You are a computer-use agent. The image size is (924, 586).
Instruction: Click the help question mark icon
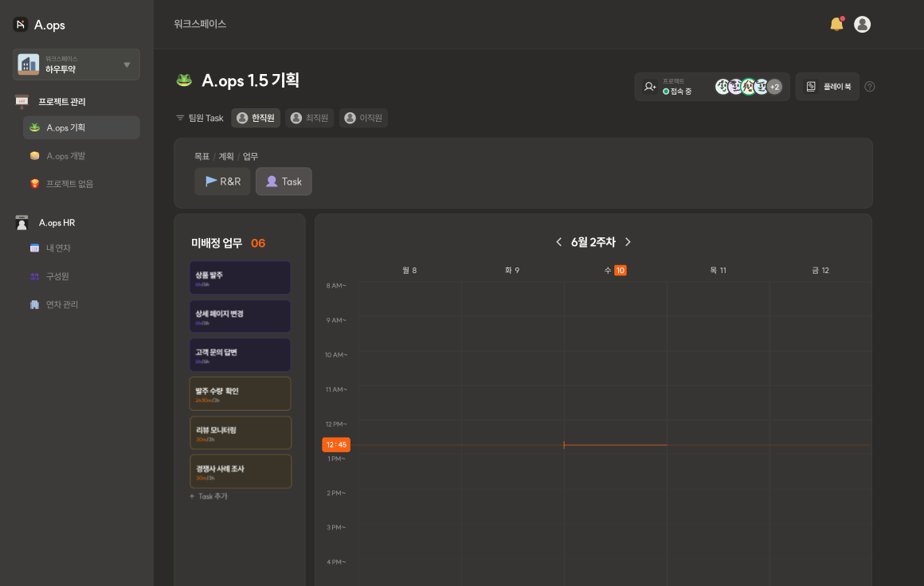pos(869,87)
